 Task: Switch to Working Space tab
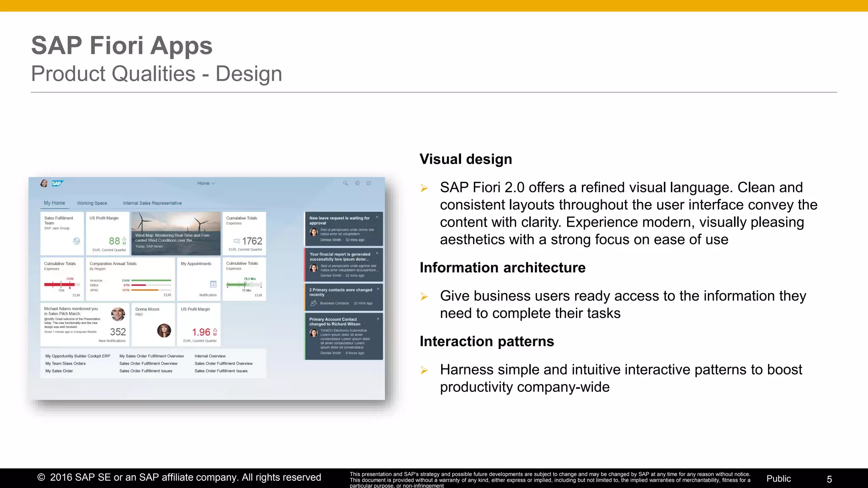(x=92, y=203)
